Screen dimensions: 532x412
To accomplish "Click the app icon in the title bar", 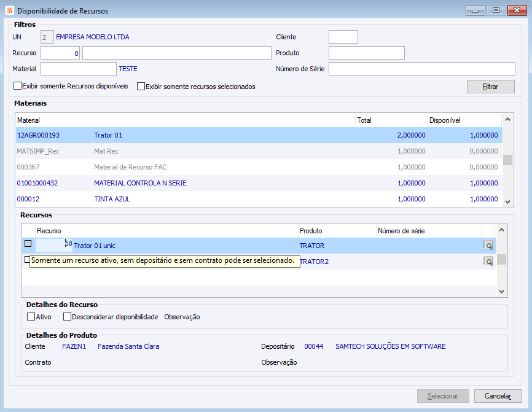I will (x=9, y=10).
